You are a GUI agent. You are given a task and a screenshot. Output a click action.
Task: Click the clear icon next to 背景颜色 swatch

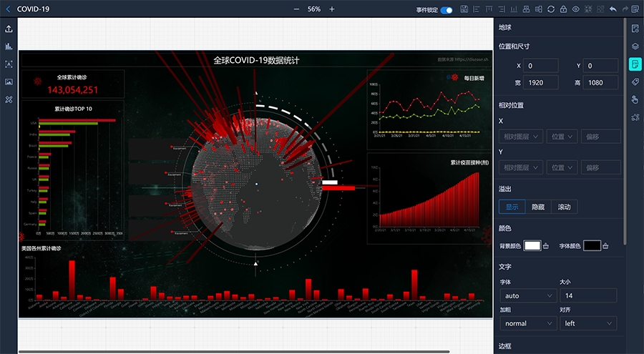click(x=546, y=246)
